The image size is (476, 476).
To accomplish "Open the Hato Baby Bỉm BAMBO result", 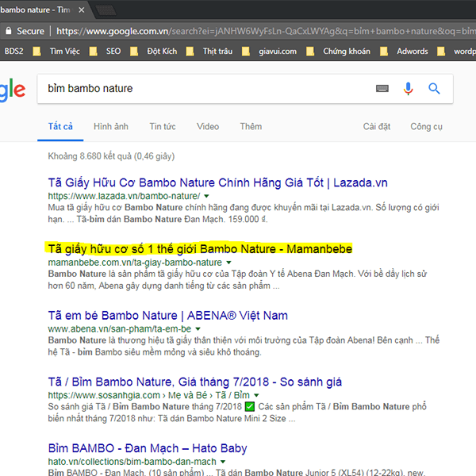I will (148, 448).
